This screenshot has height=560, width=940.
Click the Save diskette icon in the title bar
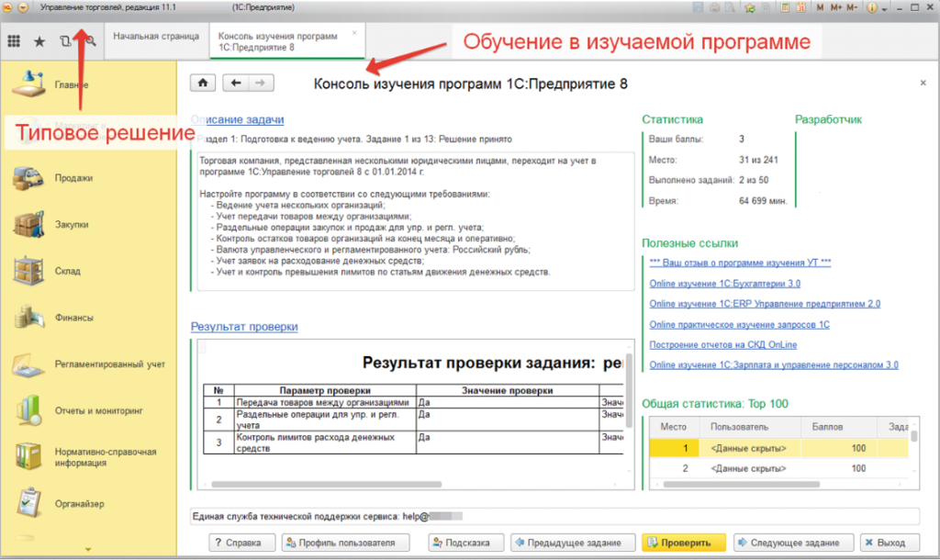pyautogui.click(x=698, y=7)
